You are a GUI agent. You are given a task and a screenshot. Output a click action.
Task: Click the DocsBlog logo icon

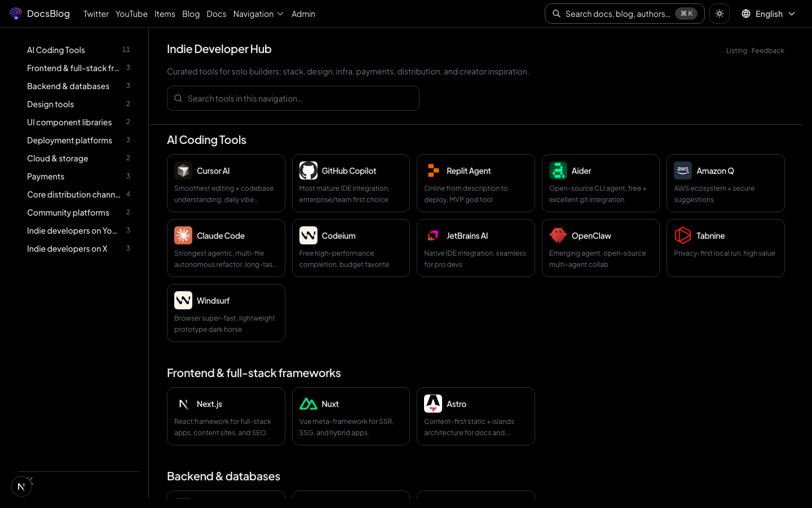(16, 14)
